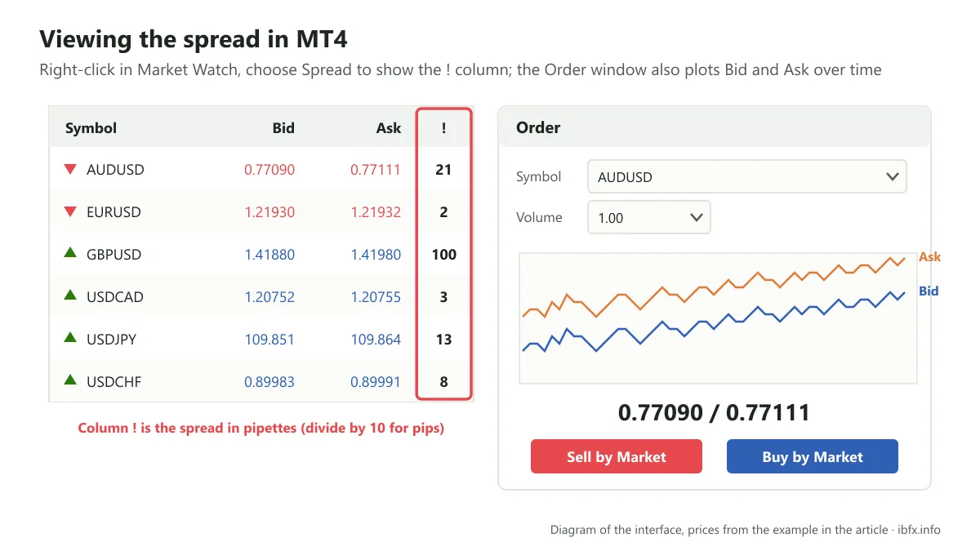Click the Bid legend label on chart
This screenshot has width=980, height=551.
coord(929,291)
